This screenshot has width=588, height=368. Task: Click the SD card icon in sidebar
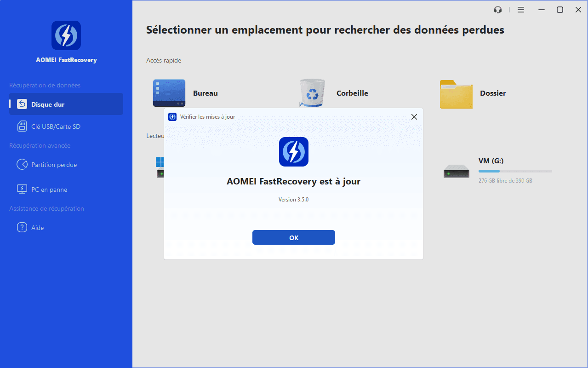coord(22,126)
